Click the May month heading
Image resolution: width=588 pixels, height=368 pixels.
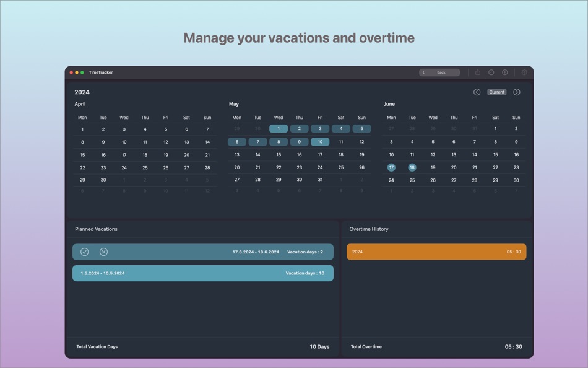[x=233, y=104]
